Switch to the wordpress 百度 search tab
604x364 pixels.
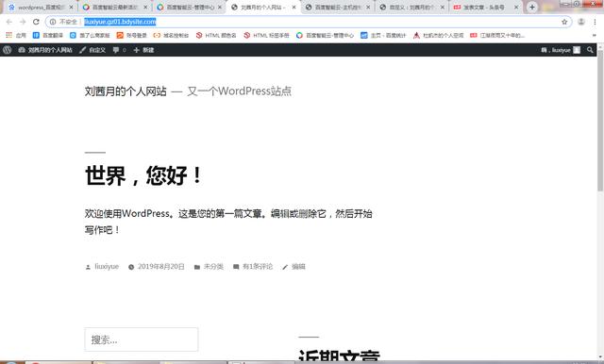tap(38, 8)
